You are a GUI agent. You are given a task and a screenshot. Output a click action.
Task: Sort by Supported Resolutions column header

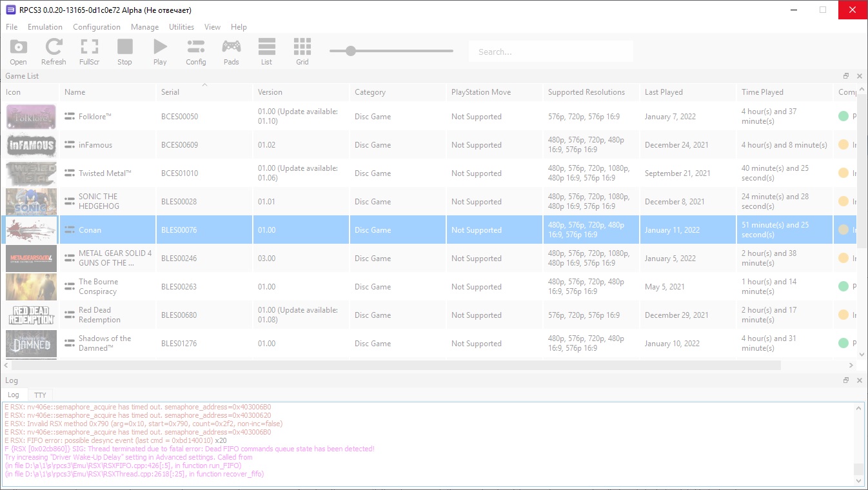(x=591, y=92)
